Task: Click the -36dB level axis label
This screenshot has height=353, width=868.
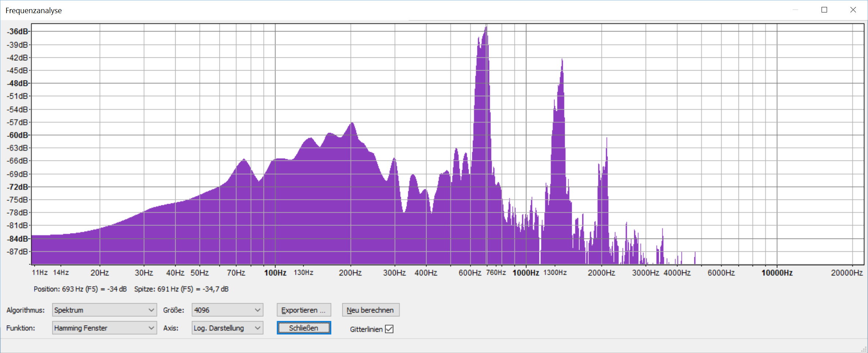Action: point(18,31)
